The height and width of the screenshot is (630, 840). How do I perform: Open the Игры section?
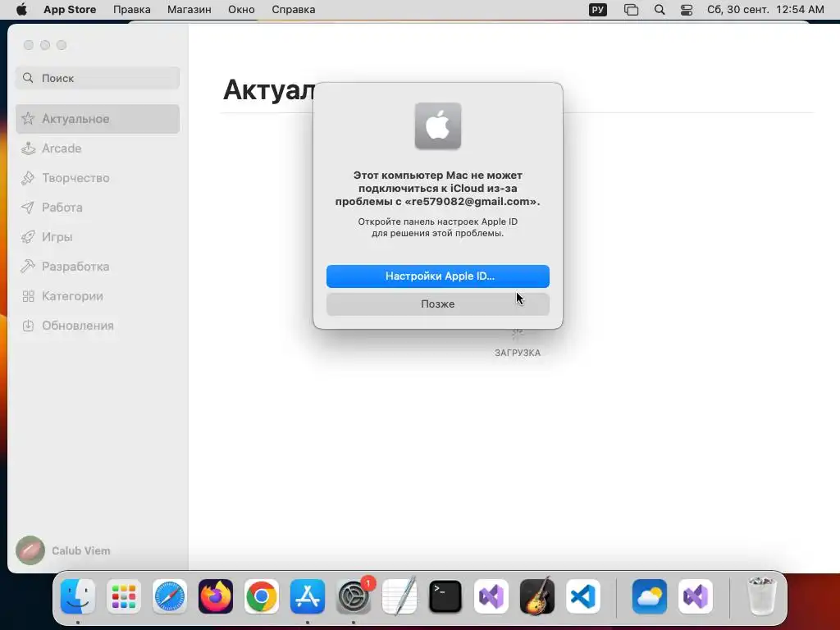[98, 237]
